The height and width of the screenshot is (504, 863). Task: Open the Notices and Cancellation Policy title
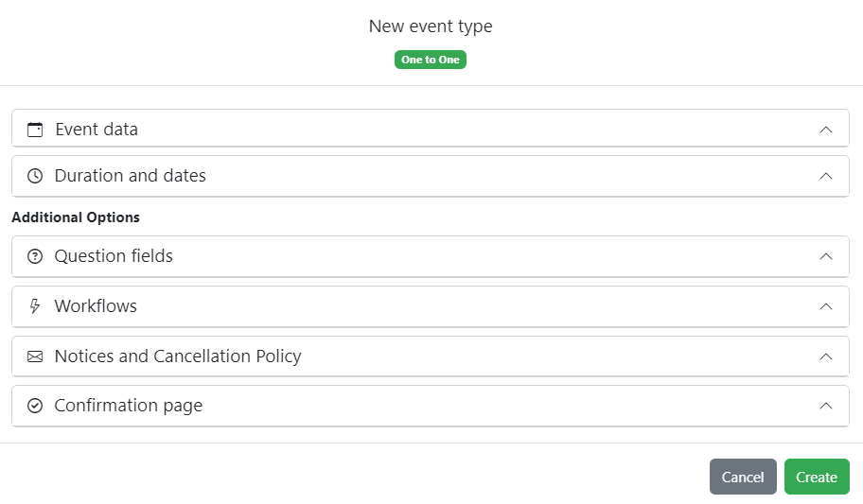(x=178, y=356)
